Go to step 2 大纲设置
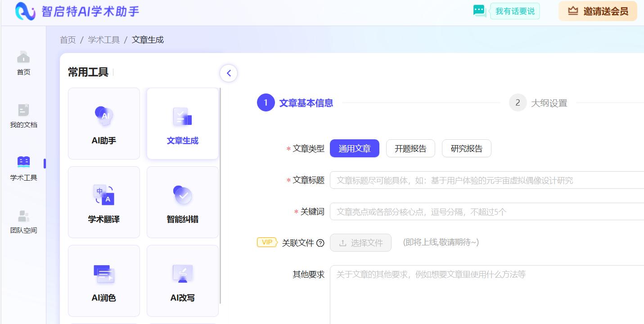644x324 pixels. 538,103
